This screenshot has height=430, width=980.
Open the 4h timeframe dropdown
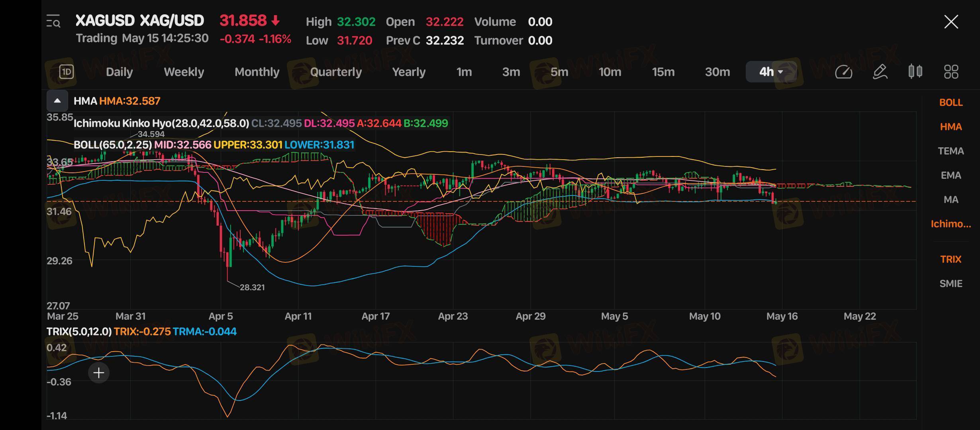771,72
